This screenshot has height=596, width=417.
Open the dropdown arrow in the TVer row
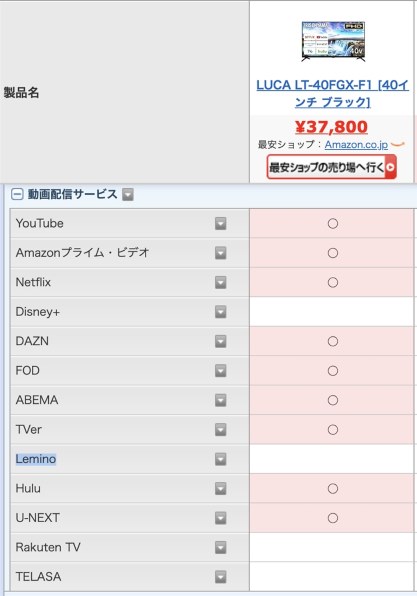point(220,430)
